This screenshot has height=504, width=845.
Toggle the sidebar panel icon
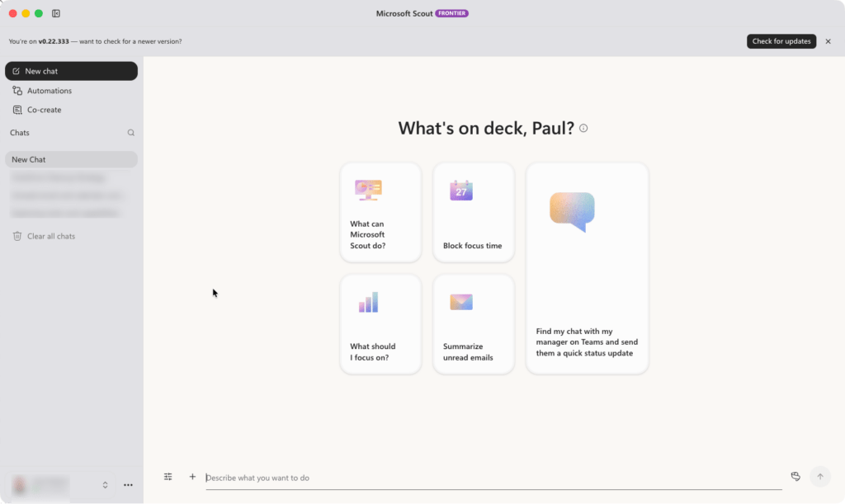pos(56,13)
